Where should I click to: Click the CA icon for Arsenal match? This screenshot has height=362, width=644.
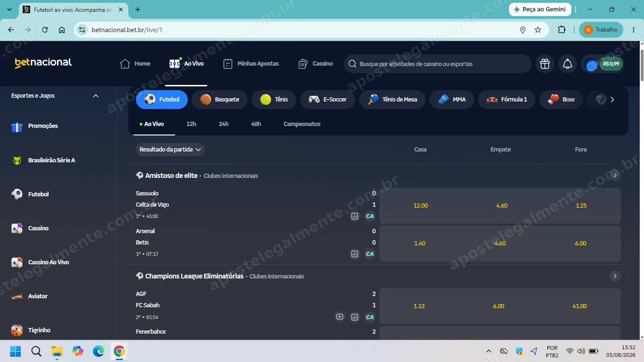pyautogui.click(x=370, y=254)
